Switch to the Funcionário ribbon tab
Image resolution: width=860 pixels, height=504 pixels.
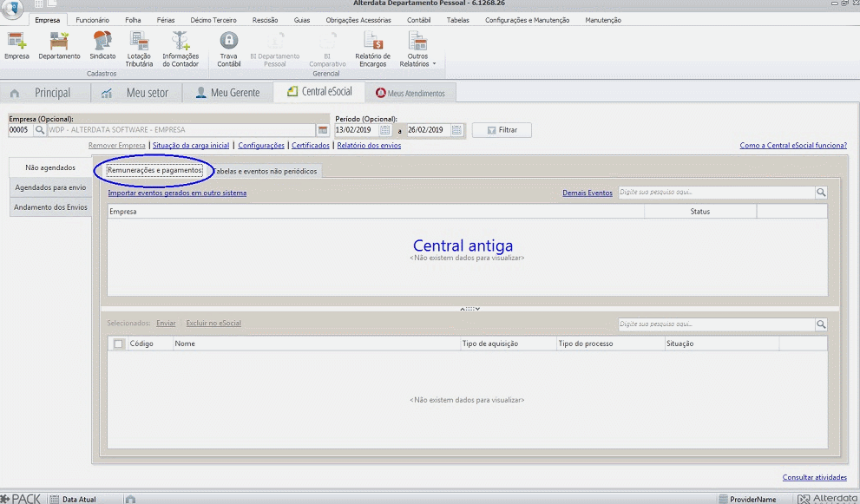(x=92, y=20)
